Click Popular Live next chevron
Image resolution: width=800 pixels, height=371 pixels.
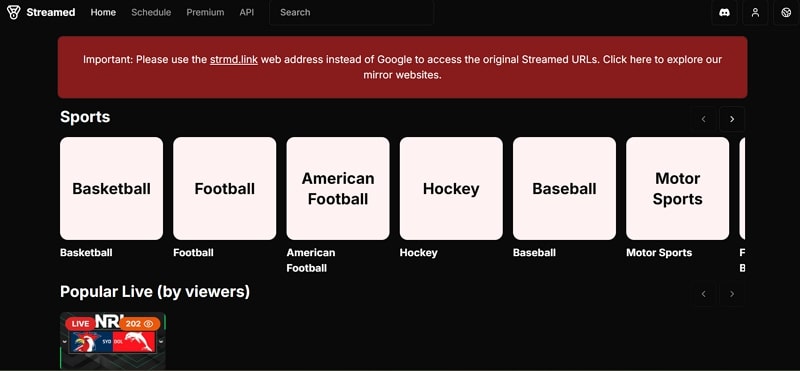(x=732, y=293)
